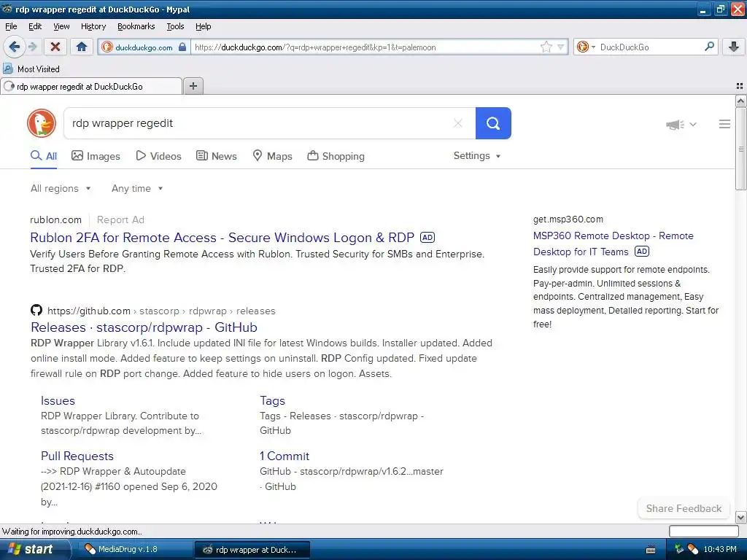This screenshot has width=747, height=560.
Task: Open the MSP360 Remote Desktop ad link
Action: [613, 244]
